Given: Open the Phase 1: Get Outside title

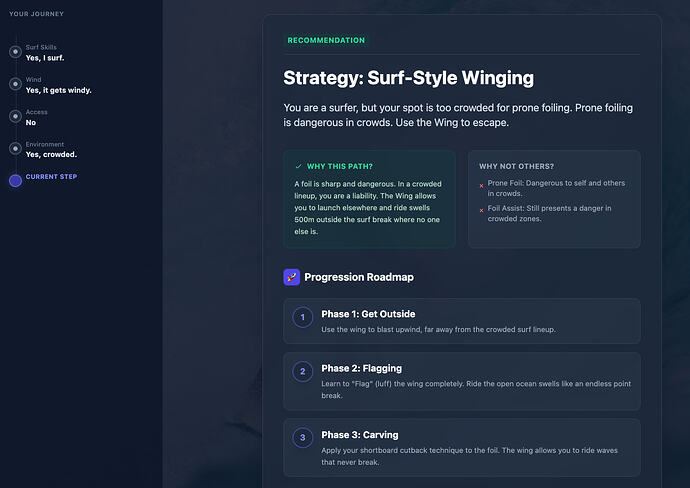Looking at the screenshot, I should (368, 314).
